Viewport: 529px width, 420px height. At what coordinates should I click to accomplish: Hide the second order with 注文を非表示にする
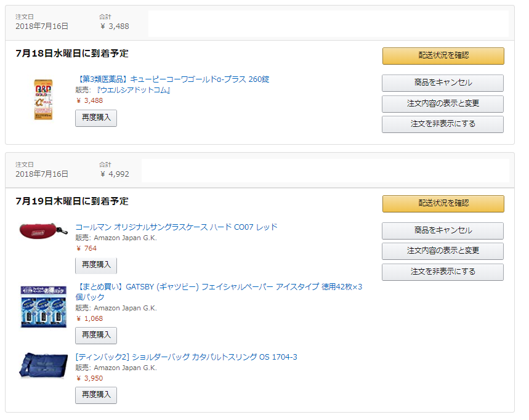(443, 272)
